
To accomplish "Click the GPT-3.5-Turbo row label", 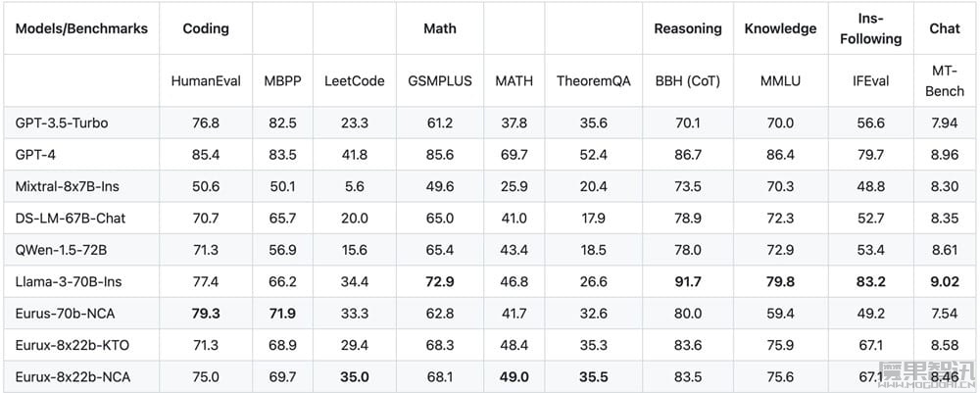I will pyautogui.click(x=61, y=123).
